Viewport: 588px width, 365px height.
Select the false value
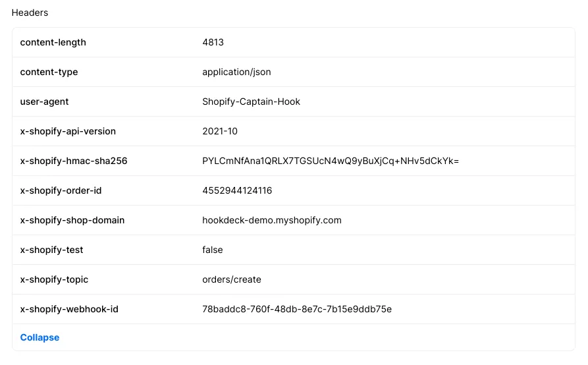pos(213,250)
